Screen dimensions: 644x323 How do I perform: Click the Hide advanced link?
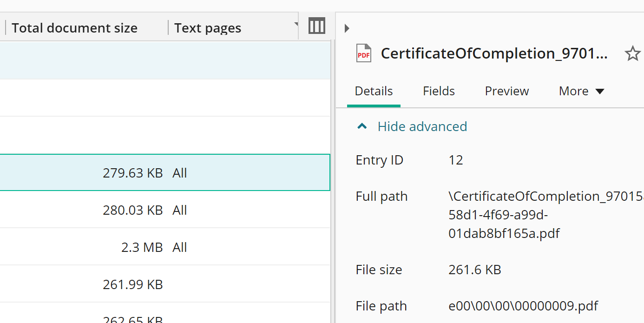[x=422, y=126]
